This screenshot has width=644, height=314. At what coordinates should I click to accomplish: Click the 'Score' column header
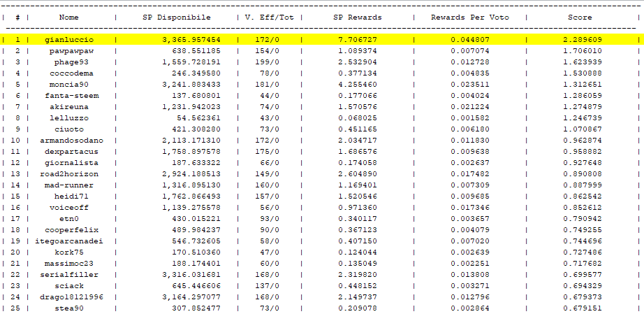[580, 17]
